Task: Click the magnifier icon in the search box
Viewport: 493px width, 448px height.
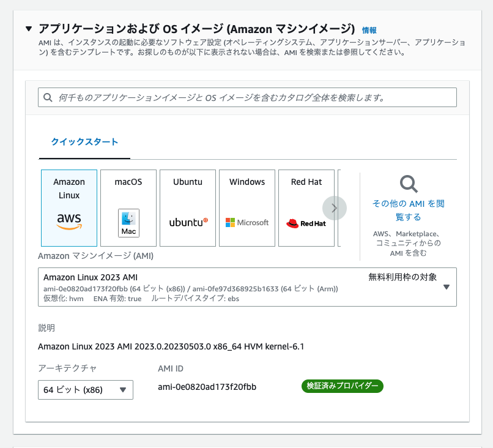Action: point(48,97)
